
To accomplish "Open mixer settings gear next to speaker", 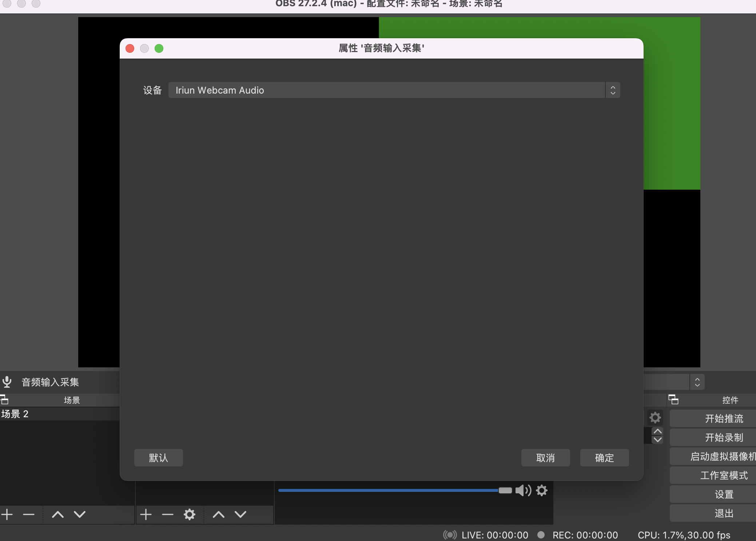I will (x=542, y=490).
